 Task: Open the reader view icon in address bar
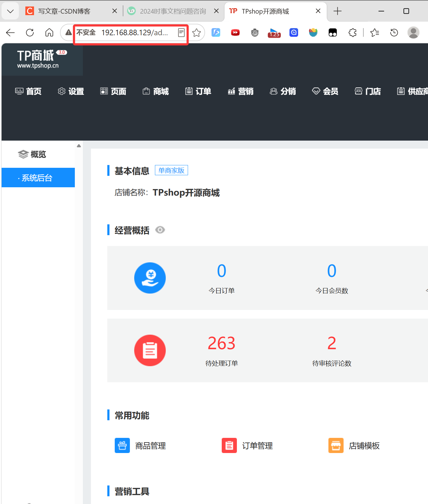[x=182, y=32]
